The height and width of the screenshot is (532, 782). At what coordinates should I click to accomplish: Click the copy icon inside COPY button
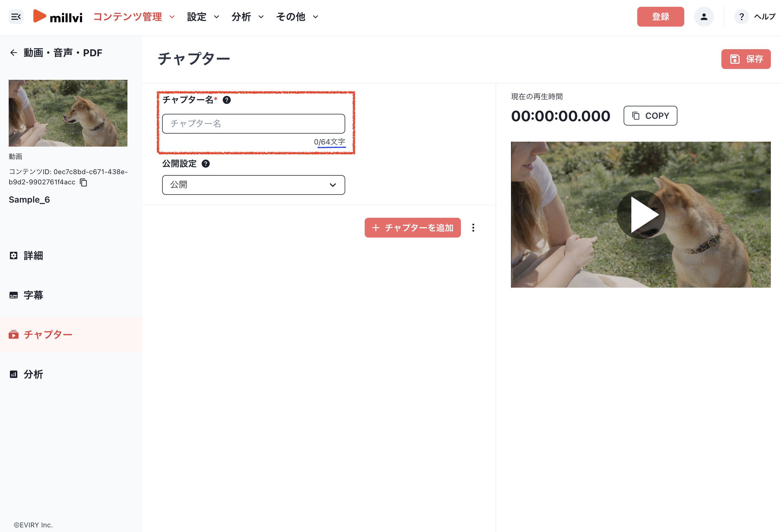point(635,116)
